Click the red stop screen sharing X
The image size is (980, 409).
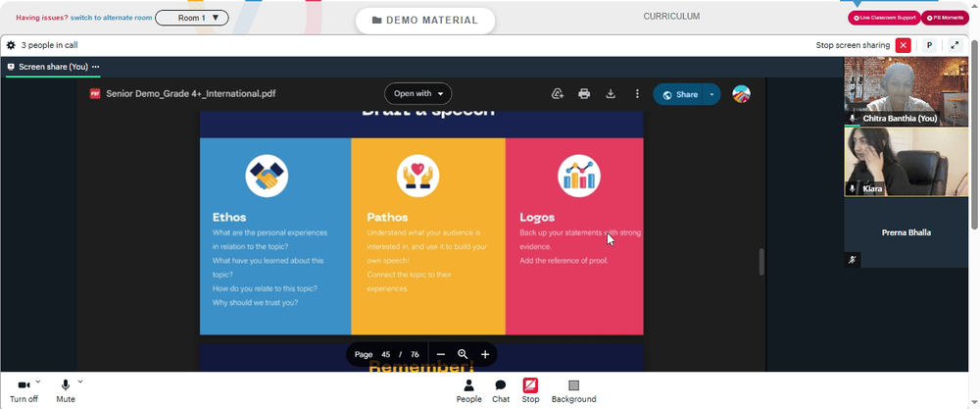point(904,45)
